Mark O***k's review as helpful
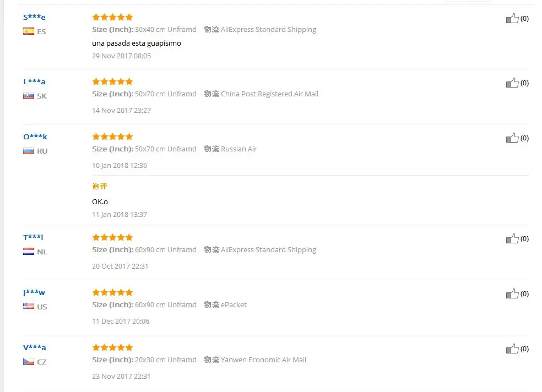The height and width of the screenshot is (392, 542). coord(512,138)
